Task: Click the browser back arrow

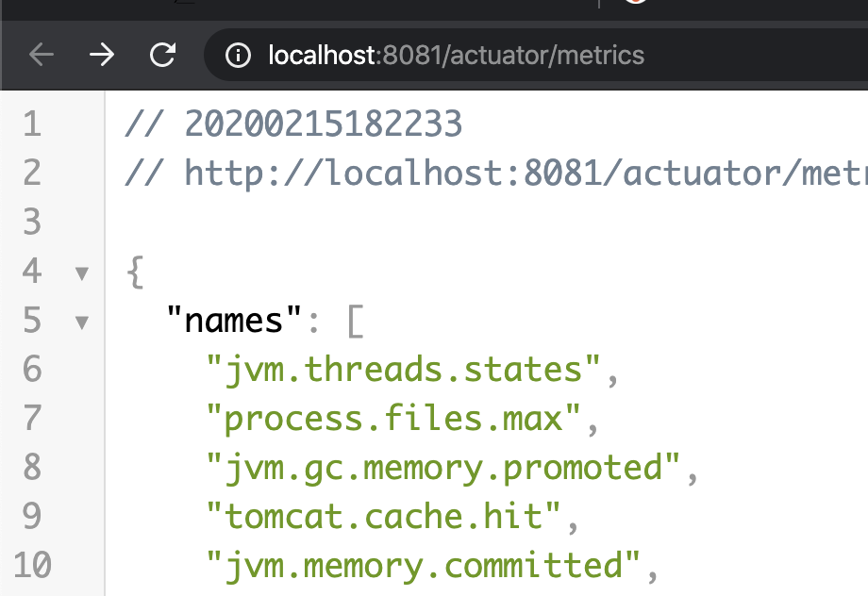Action: (x=41, y=55)
